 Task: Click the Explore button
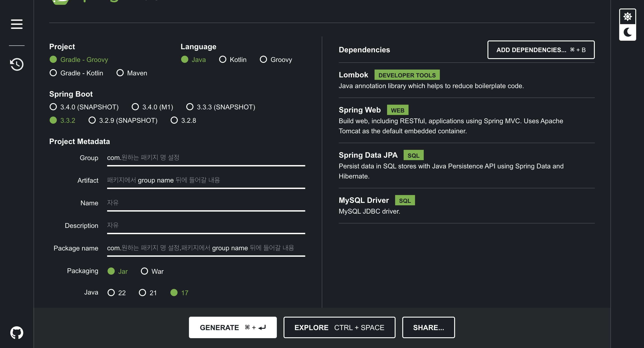point(339,327)
